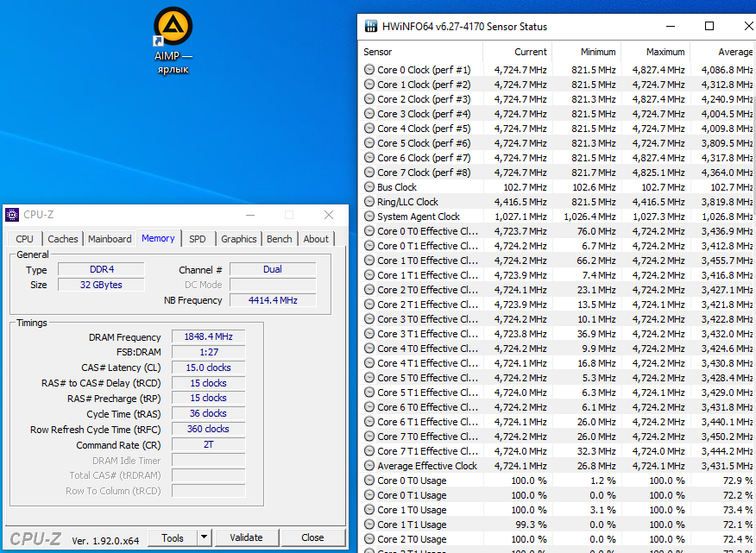Click the Average Effective Clock sensor icon
This screenshot has height=553, width=756.
click(369, 466)
